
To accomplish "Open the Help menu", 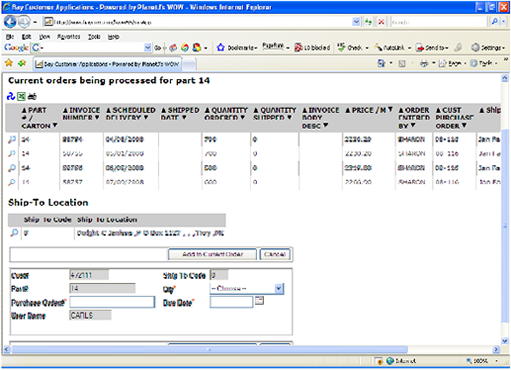I will pos(114,37).
